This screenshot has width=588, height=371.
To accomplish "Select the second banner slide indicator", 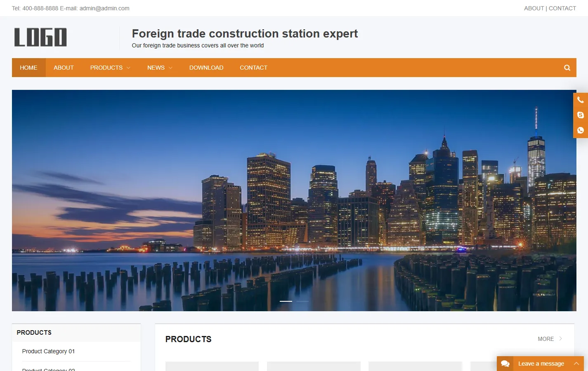I will 302,301.
